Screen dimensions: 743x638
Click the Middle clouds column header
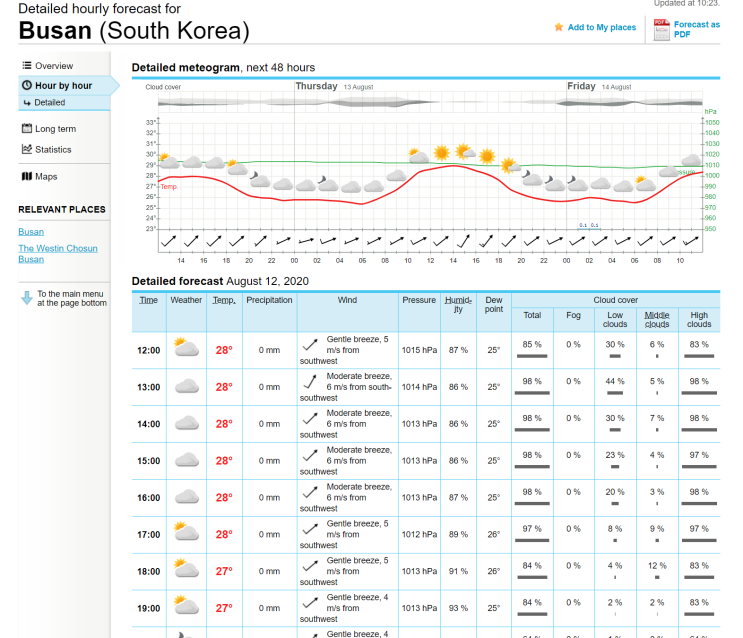coord(657,319)
